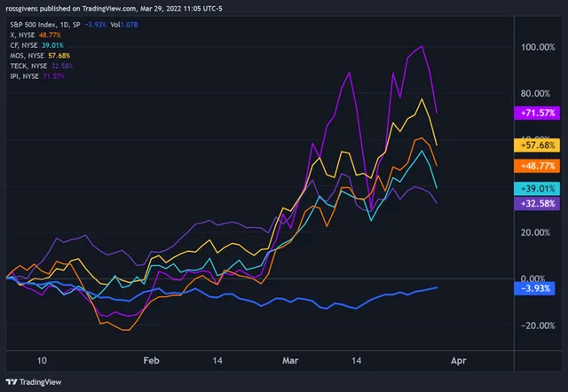The height and width of the screenshot is (392, 568).
Task: Select the S&P 500 Index legend entry
Action: point(74,25)
